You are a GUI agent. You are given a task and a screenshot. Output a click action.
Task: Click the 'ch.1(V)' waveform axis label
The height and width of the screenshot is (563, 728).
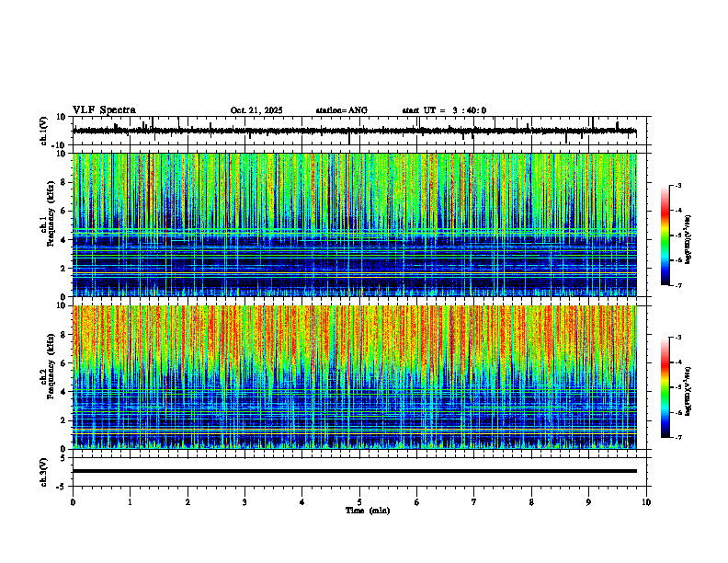44,131
